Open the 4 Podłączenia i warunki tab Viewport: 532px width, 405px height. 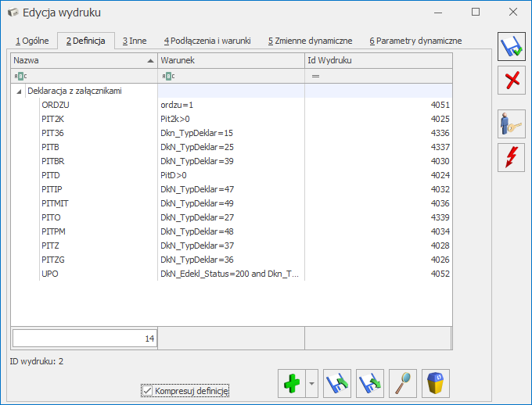[x=207, y=41]
